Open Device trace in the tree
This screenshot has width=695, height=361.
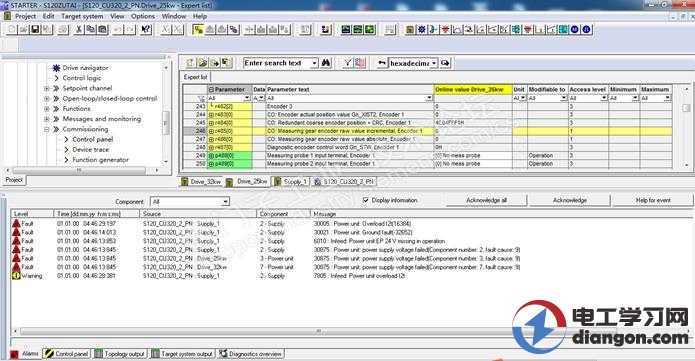click(90, 149)
